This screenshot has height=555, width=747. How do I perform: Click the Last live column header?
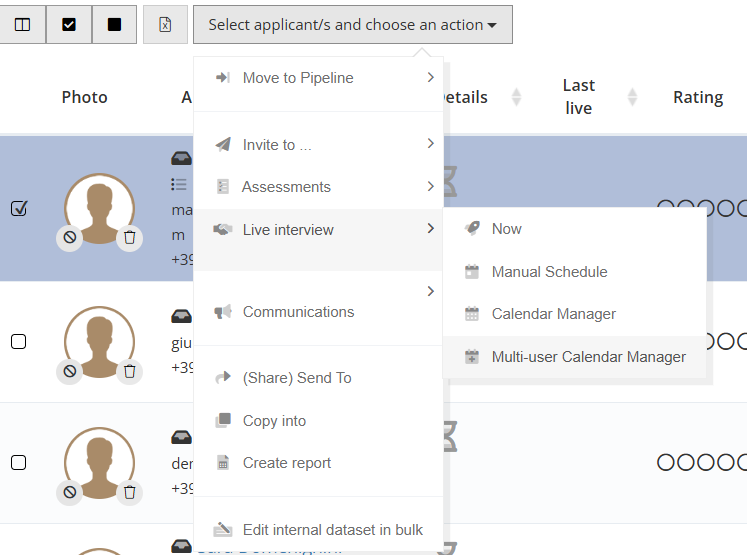point(578,97)
